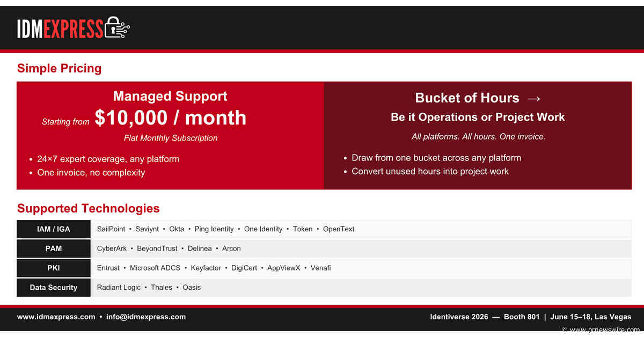The height and width of the screenshot is (337, 644).
Task: Click the Managed Support title
Action: [x=170, y=97]
